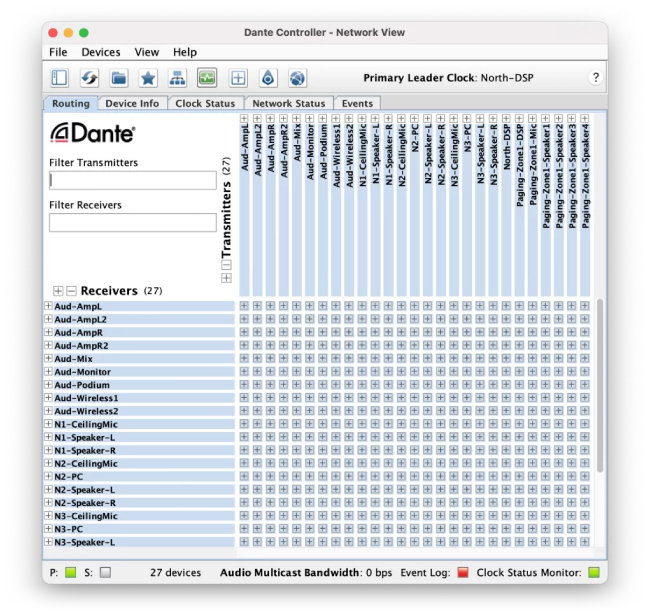Expand the N2-PC receiver row
Screen dimensions: 650x610
(48, 477)
